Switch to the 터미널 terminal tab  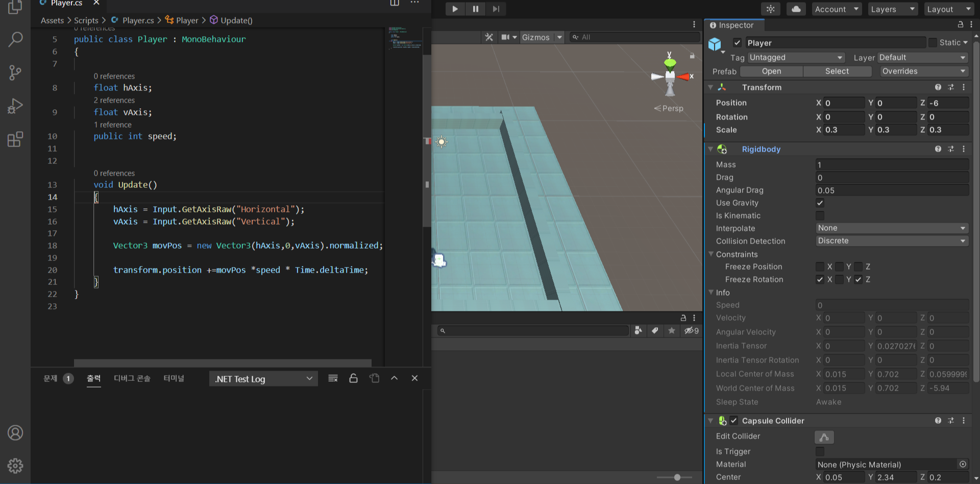pyautogui.click(x=174, y=378)
